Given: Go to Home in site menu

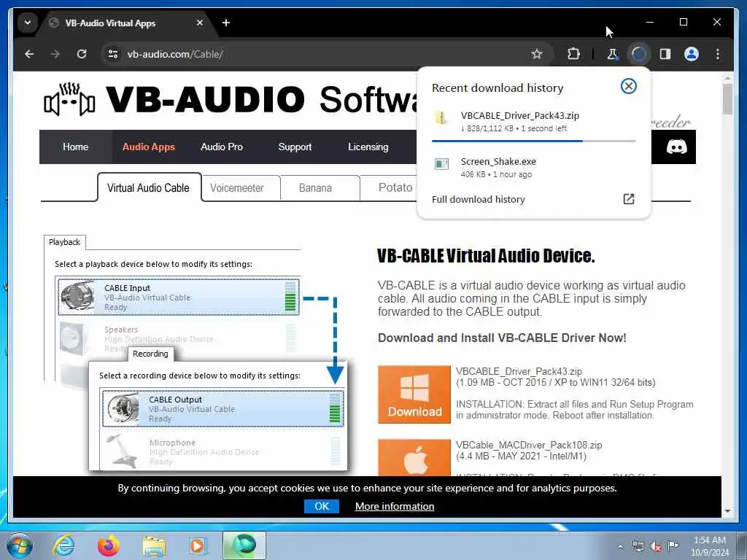Looking at the screenshot, I should coord(75,147).
